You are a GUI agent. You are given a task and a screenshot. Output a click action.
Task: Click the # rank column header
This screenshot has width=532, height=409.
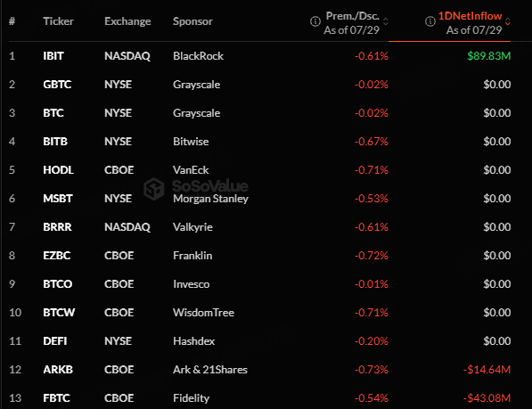pos(12,21)
